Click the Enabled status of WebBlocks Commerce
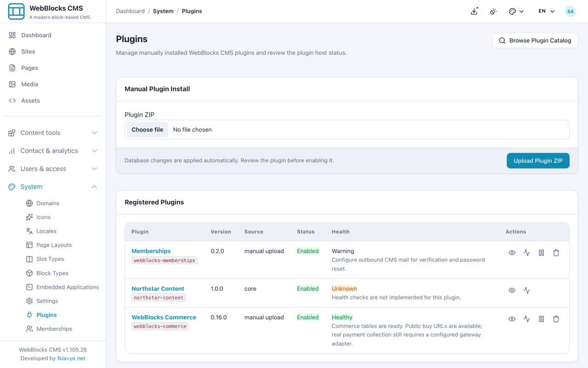The width and height of the screenshot is (588, 368). [307, 317]
